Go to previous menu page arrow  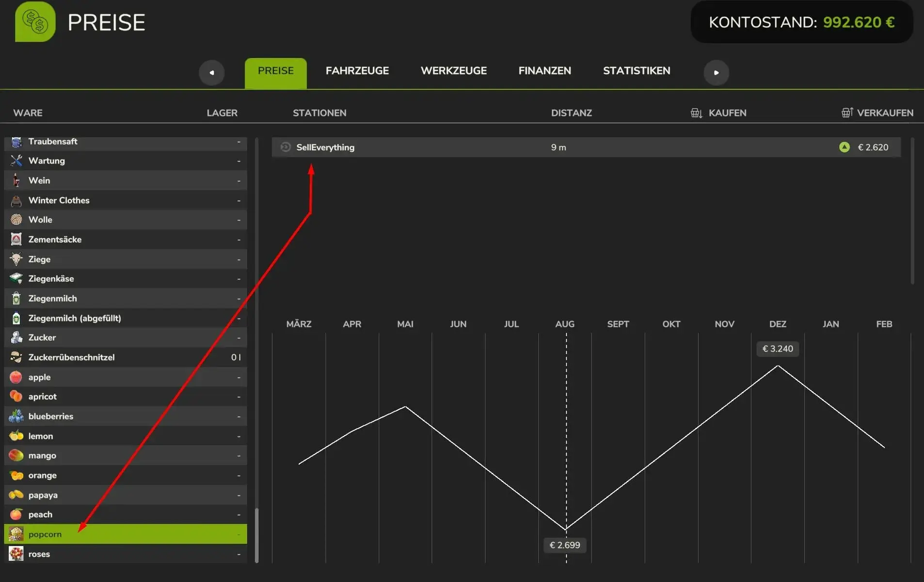pos(212,73)
